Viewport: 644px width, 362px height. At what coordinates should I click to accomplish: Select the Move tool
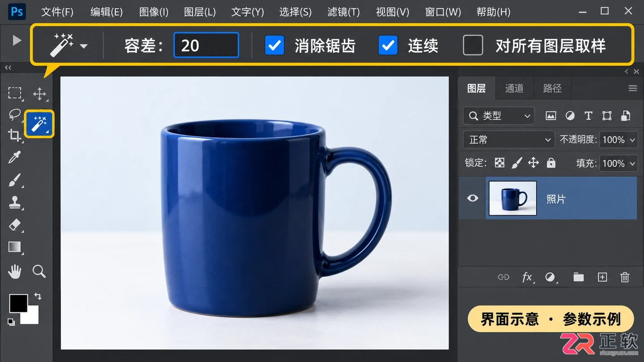click(x=39, y=94)
